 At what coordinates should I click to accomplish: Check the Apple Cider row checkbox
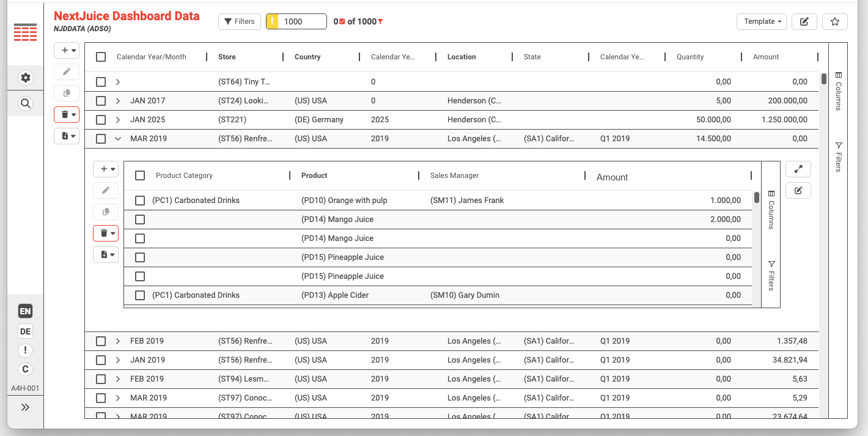140,295
